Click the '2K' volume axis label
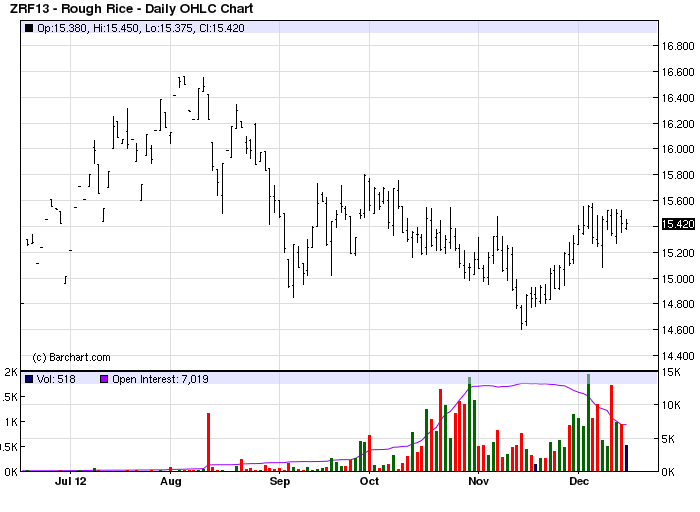 coord(11,372)
